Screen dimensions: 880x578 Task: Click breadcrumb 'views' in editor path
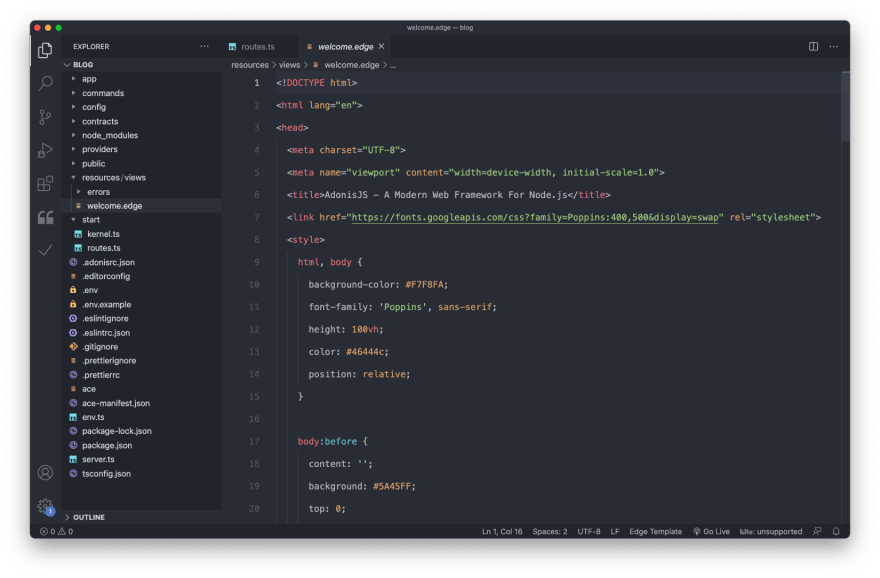point(290,65)
